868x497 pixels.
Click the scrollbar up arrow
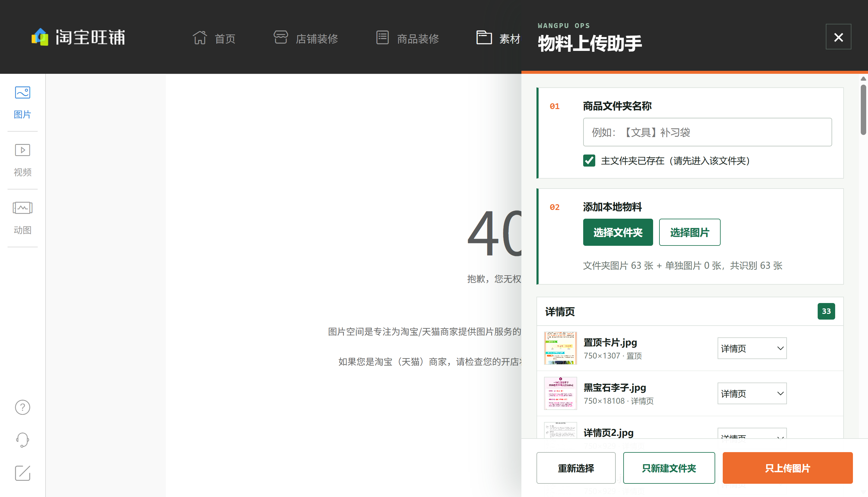coord(863,79)
